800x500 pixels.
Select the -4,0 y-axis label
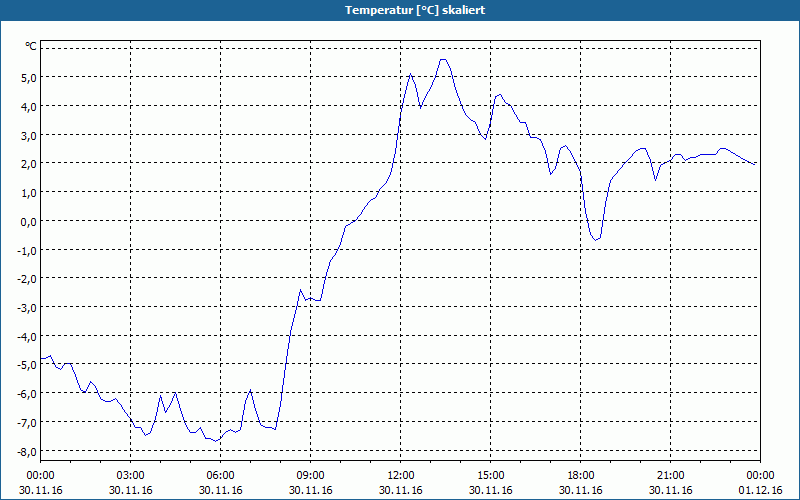tap(26, 337)
